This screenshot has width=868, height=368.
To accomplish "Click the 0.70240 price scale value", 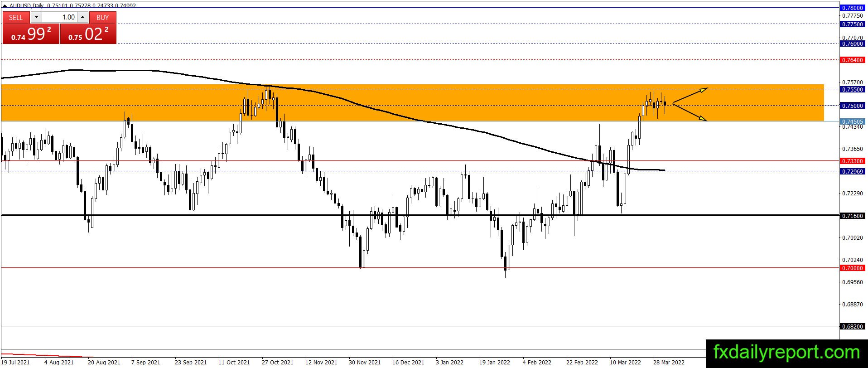I will pos(852,260).
